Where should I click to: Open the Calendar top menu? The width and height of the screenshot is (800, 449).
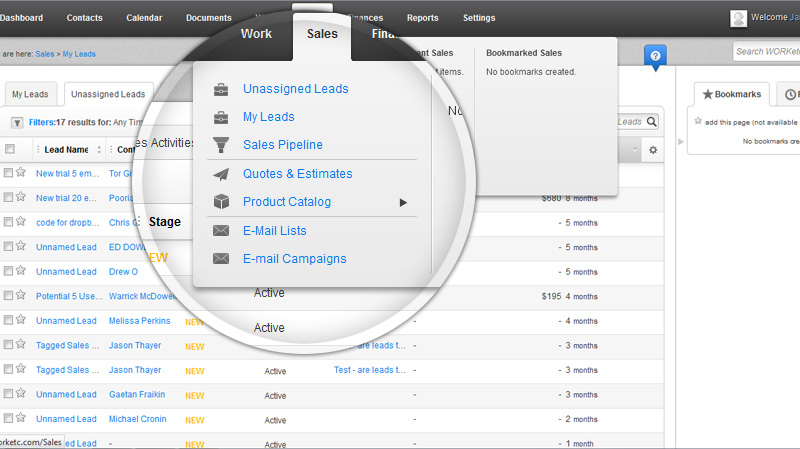click(x=144, y=18)
